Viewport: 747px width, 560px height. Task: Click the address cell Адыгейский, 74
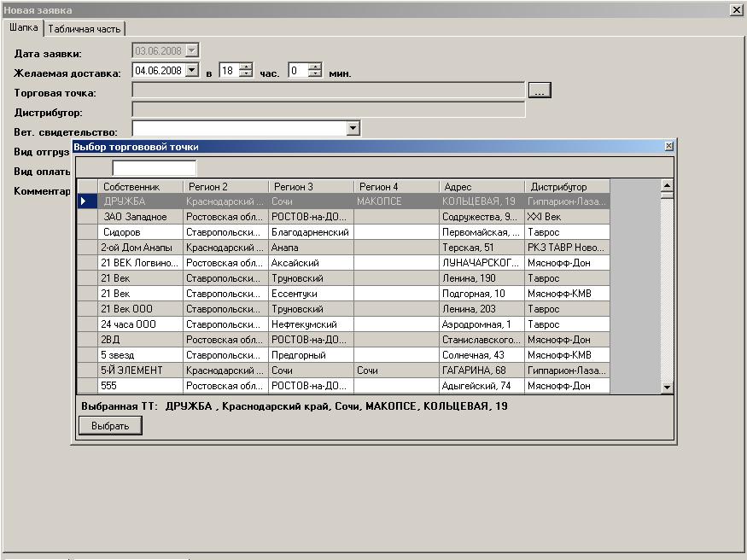(x=481, y=386)
